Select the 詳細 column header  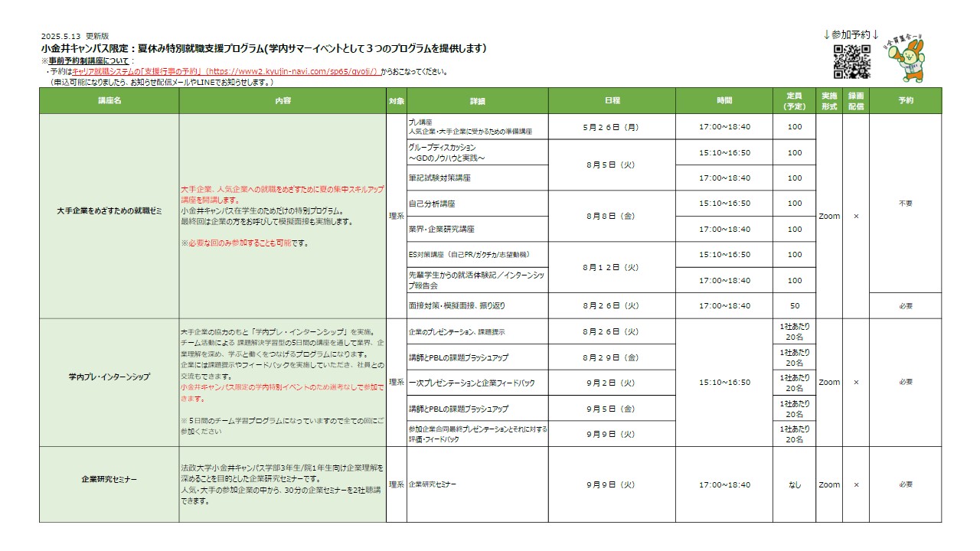point(477,101)
